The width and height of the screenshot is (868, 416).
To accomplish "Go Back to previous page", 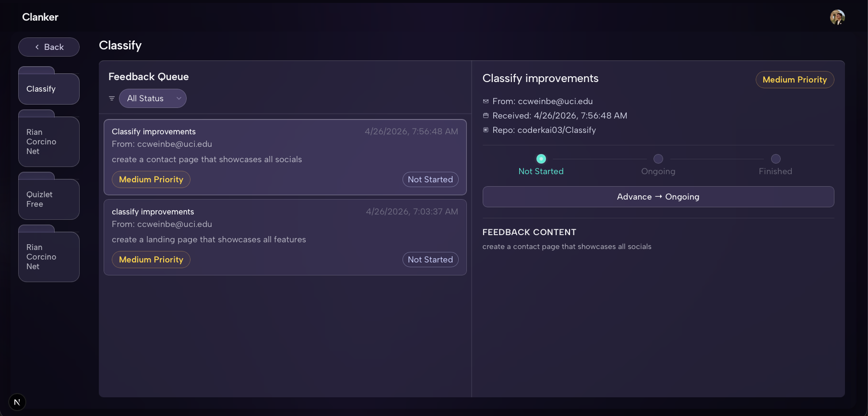I will (x=49, y=47).
